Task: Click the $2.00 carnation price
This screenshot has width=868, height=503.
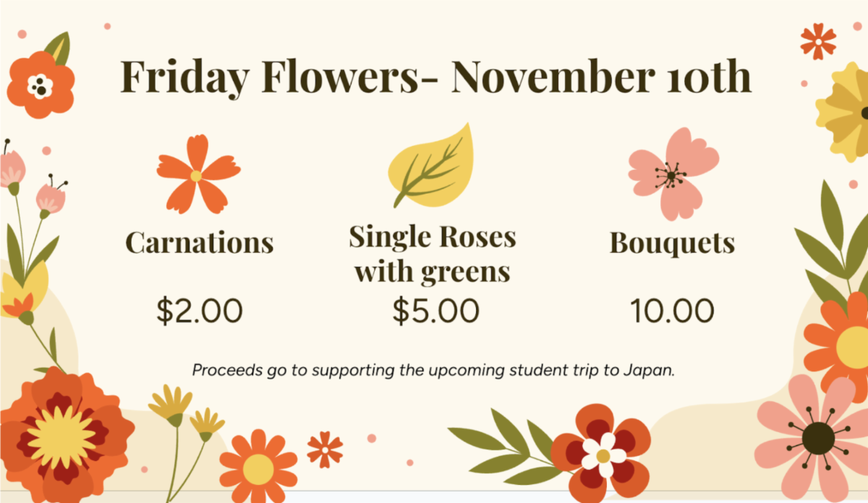Action: coord(200,311)
